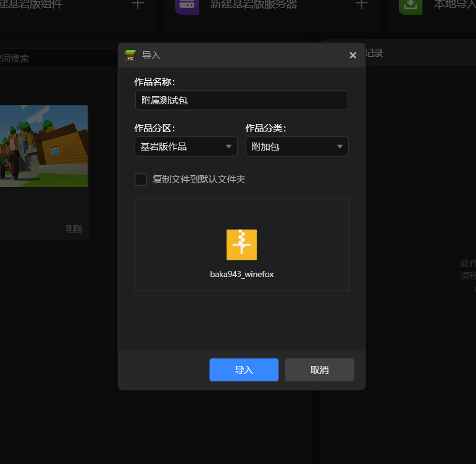This screenshot has width=476, height=464.
Task: Switch to the 记录 tab
Action: tap(374, 53)
